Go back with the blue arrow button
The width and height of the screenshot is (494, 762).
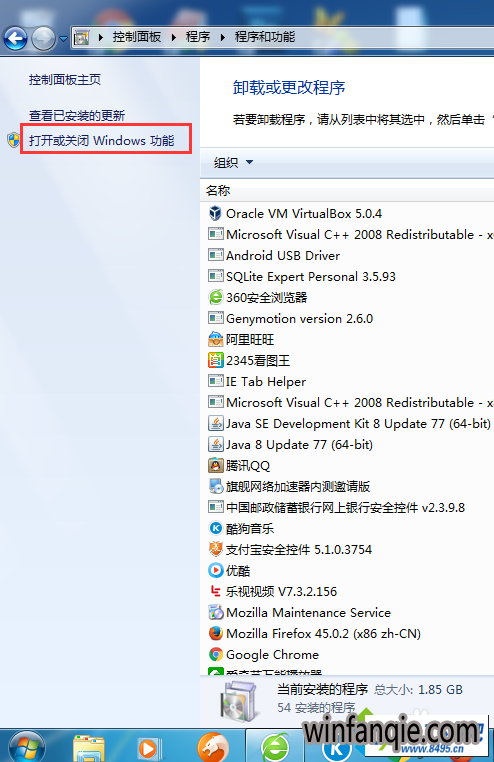[16, 38]
